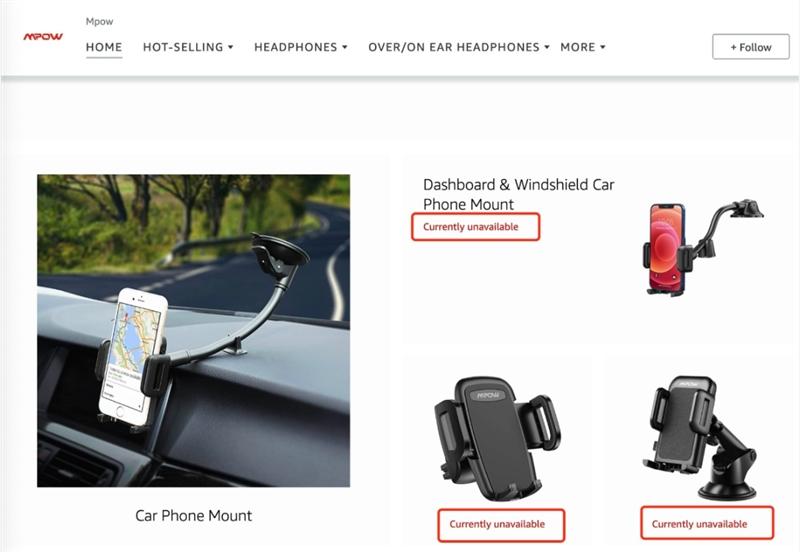Click Currently unavailable under air vent holder
Image resolution: width=800 pixels, height=552 pixels.
click(x=497, y=524)
